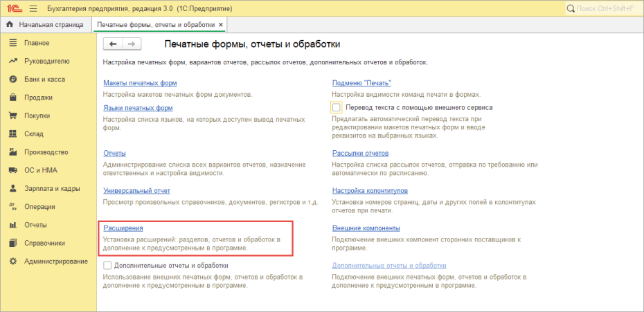Enable Перевод текста с помощью внешнего сервиса checkbox

click(337, 107)
